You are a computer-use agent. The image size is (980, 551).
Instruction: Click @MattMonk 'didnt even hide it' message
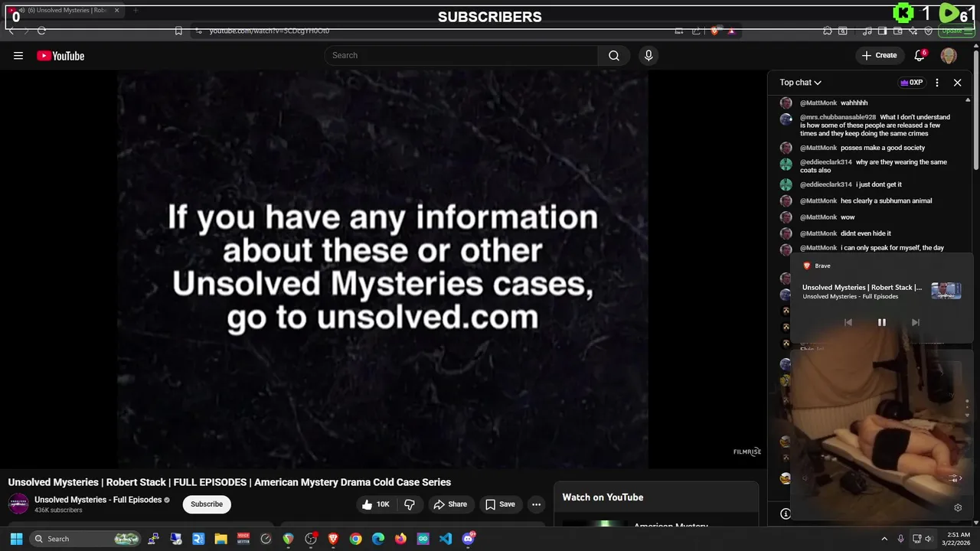point(845,233)
